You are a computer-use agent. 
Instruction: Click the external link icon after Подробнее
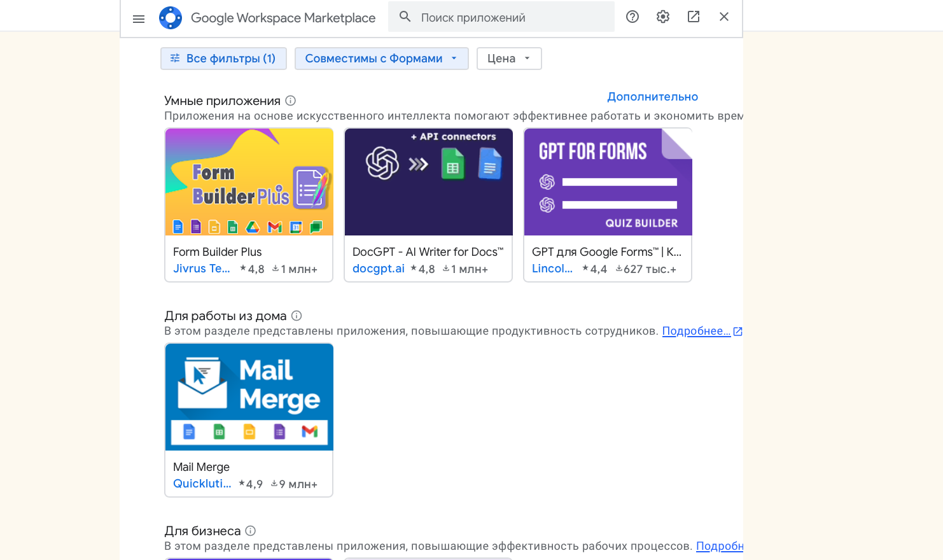coord(738,332)
